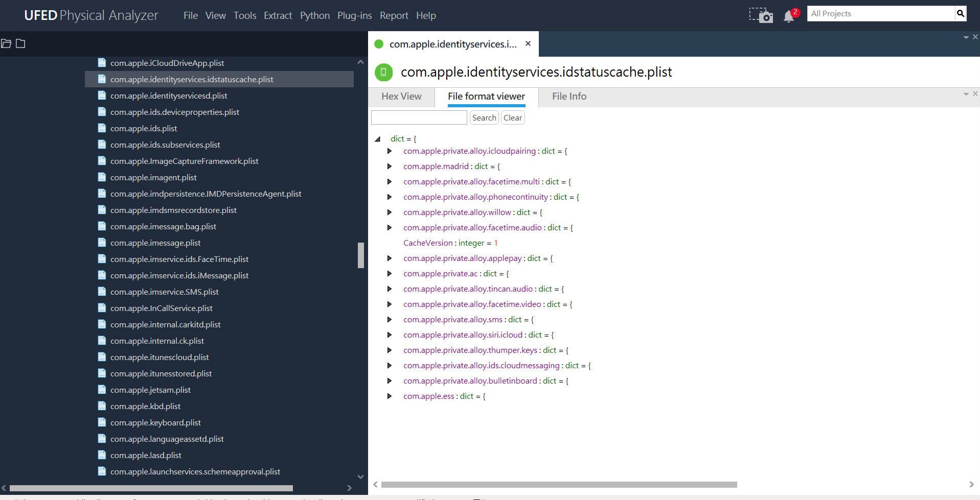This screenshot has height=500, width=980.
Task: Click the file icon for com.apple.iCloudDriveApp.plist
Action: [102, 63]
